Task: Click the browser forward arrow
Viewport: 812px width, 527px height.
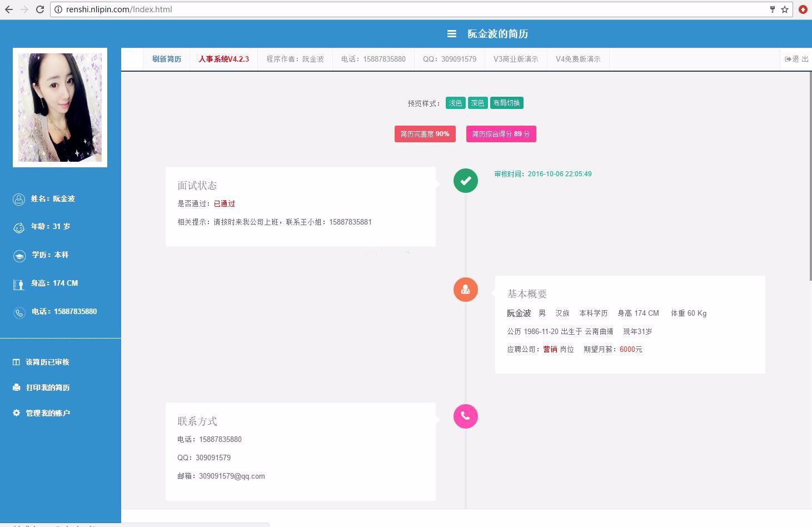Action: click(24, 9)
